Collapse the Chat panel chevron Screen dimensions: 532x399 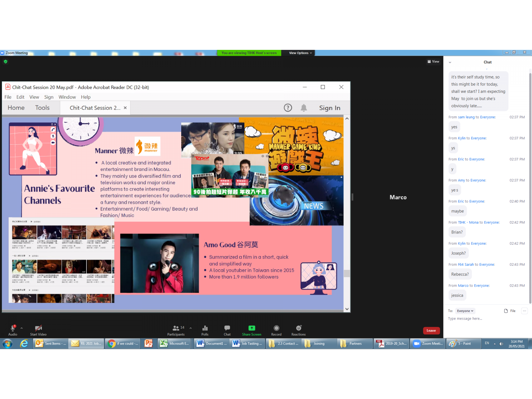(450, 62)
